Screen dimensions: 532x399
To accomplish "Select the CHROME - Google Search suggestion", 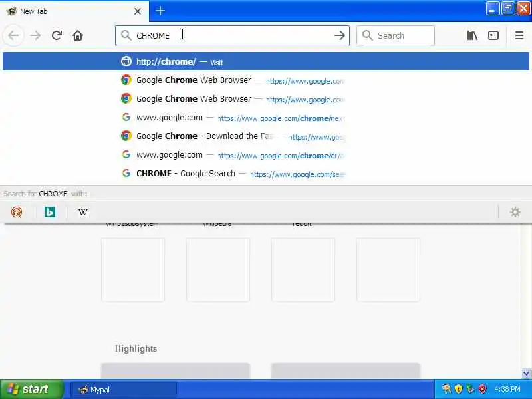I will tap(266, 174).
